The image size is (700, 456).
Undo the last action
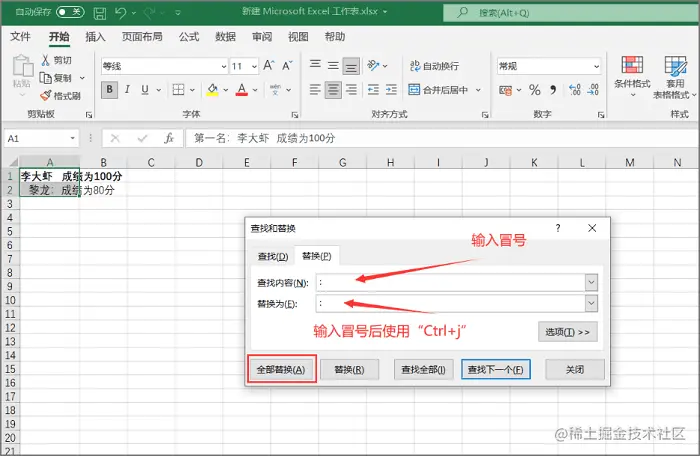120,13
